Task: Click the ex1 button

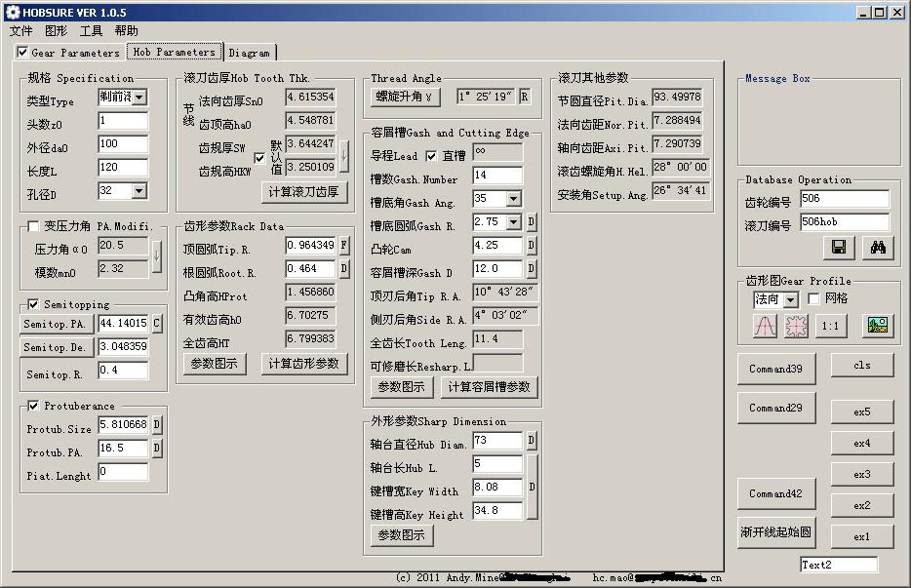Action: pos(861,536)
